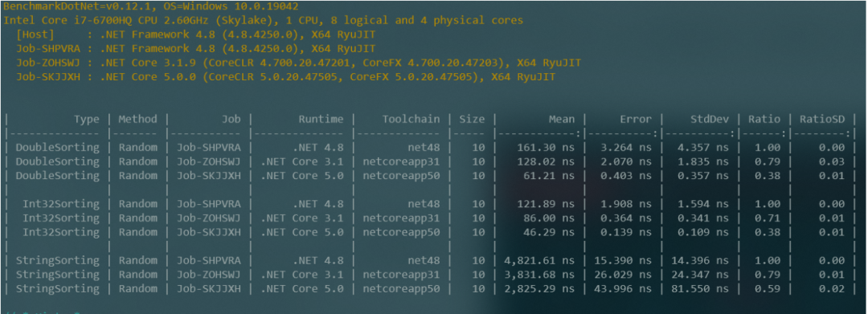Click the first Int32Sorting row type cell
Screen dimensions: 868x314
click(x=61, y=204)
